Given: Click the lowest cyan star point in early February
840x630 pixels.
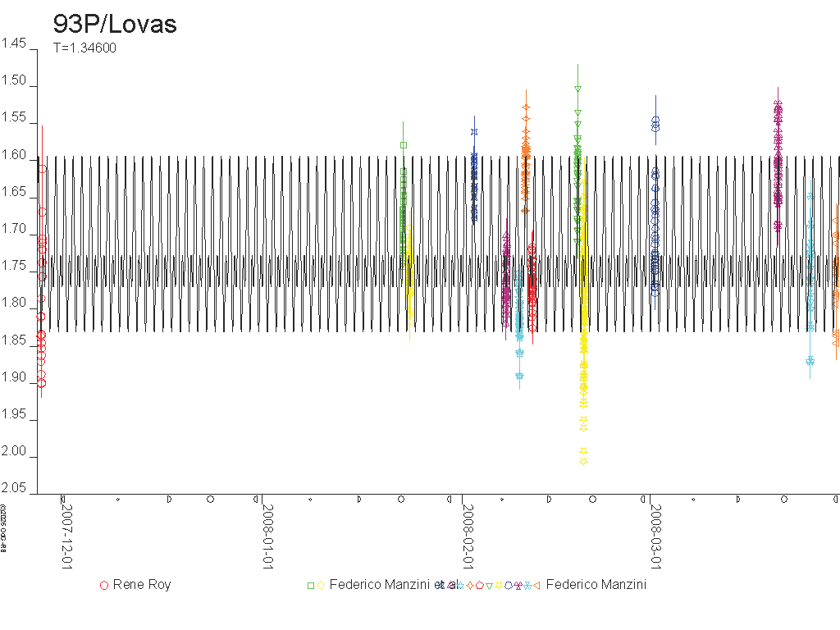Looking at the screenshot, I should coord(519,376).
